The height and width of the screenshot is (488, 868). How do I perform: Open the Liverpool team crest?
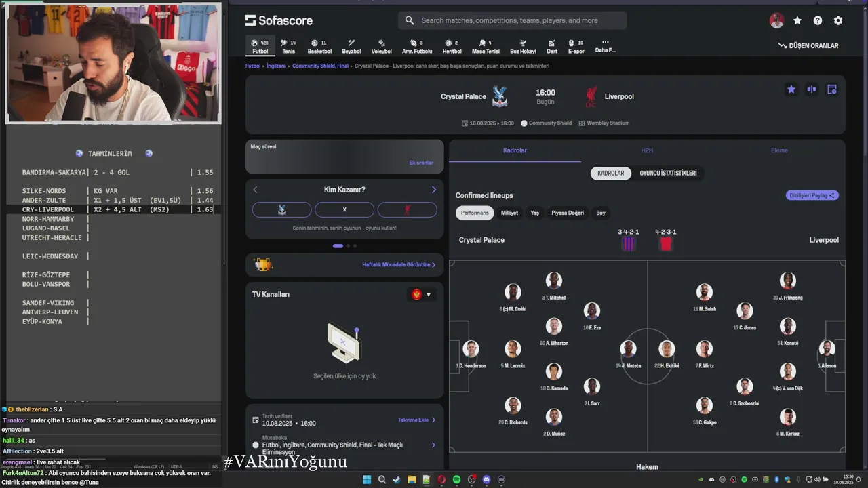(x=591, y=96)
